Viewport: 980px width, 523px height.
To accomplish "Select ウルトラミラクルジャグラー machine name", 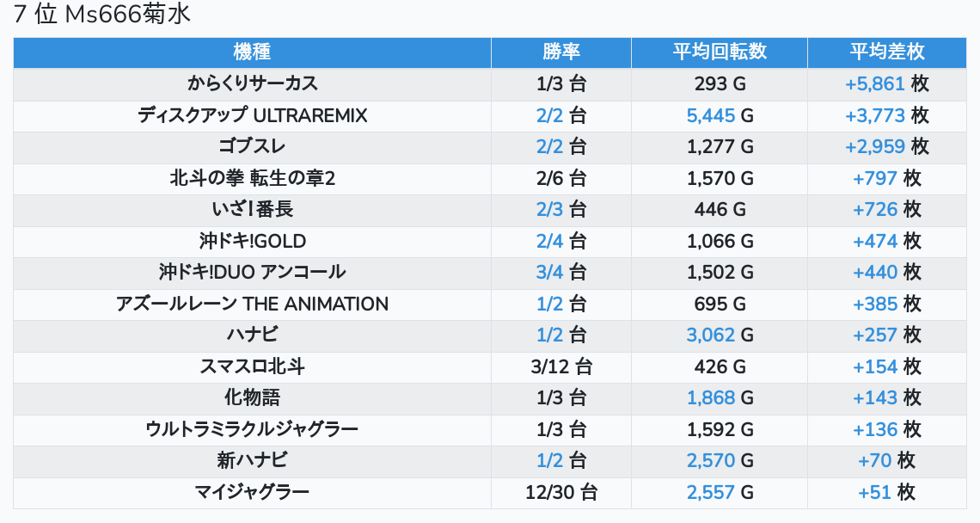I will point(252,429).
